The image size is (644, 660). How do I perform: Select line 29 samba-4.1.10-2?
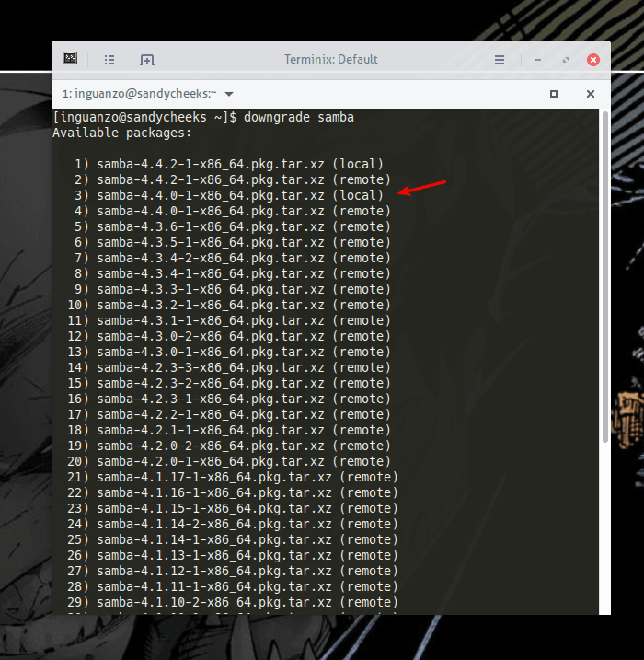click(233, 602)
